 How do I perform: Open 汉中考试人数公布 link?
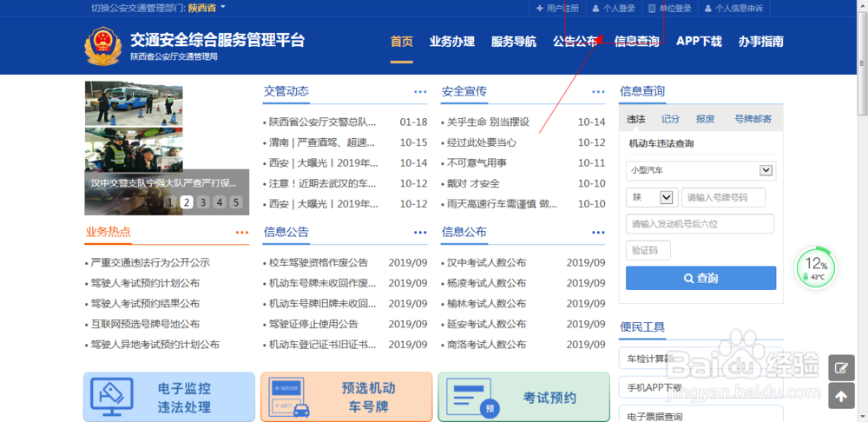(487, 262)
